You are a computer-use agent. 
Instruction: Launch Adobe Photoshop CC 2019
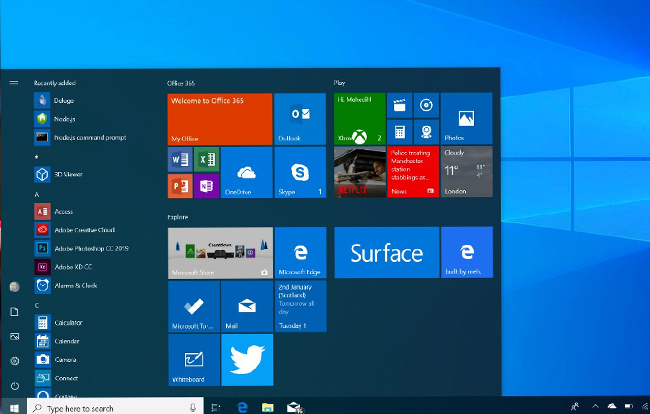pos(81,248)
